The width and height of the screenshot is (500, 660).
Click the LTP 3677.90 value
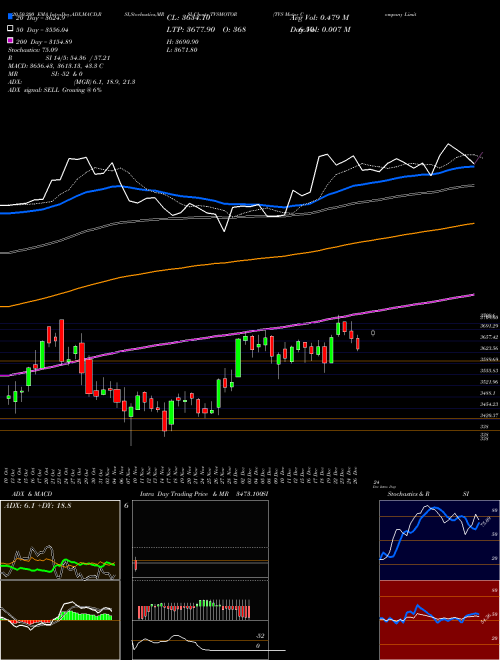(x=191, y=29)
